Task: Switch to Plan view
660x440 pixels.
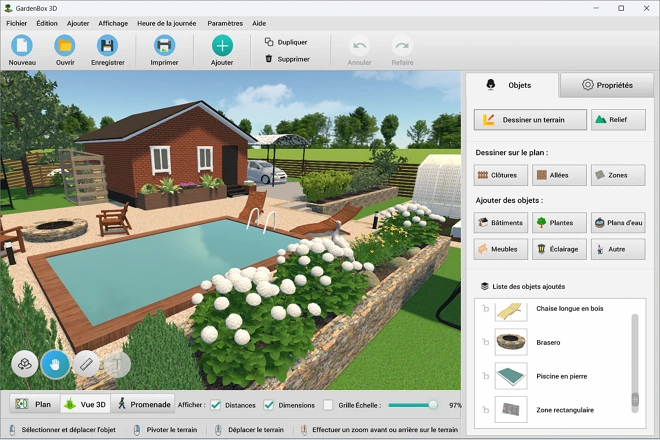Action: click(x=34, y=404)
